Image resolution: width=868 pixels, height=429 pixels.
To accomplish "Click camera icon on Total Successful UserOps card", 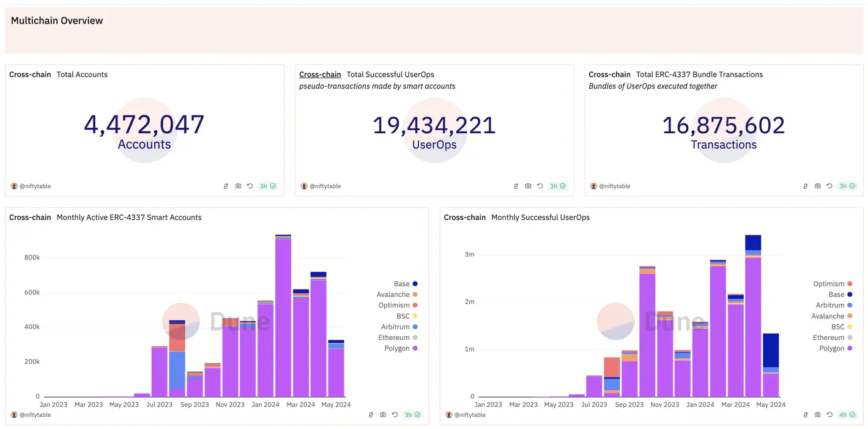I will coord(528,186).
